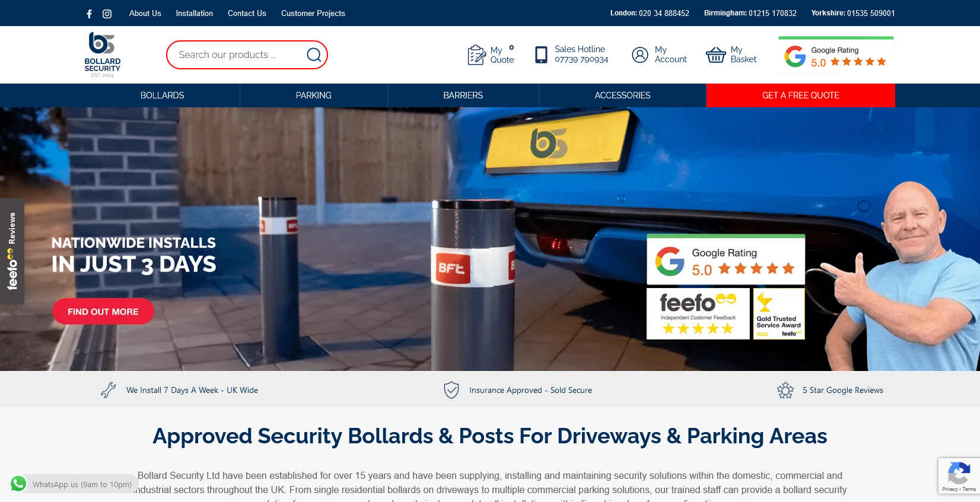Open the Feefo Reviews side tab
Viewport: 980px width, 502px height.
(12, 251)
